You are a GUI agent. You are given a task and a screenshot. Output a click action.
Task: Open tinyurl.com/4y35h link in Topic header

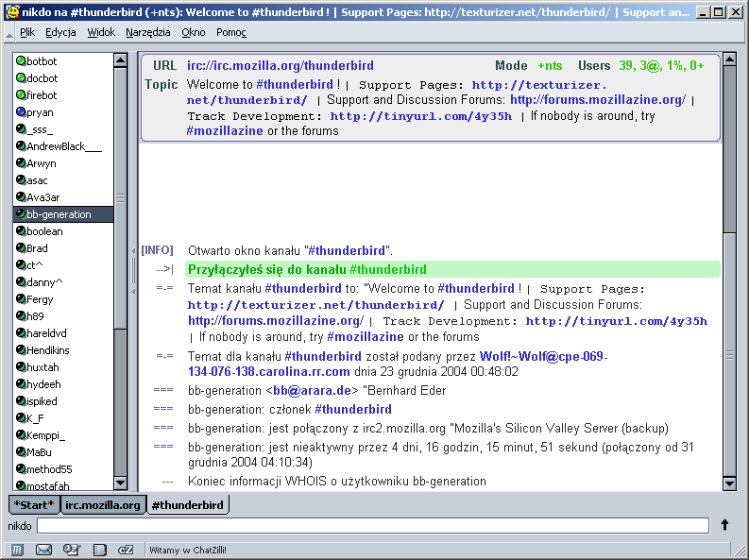click(x=421, y=116)
